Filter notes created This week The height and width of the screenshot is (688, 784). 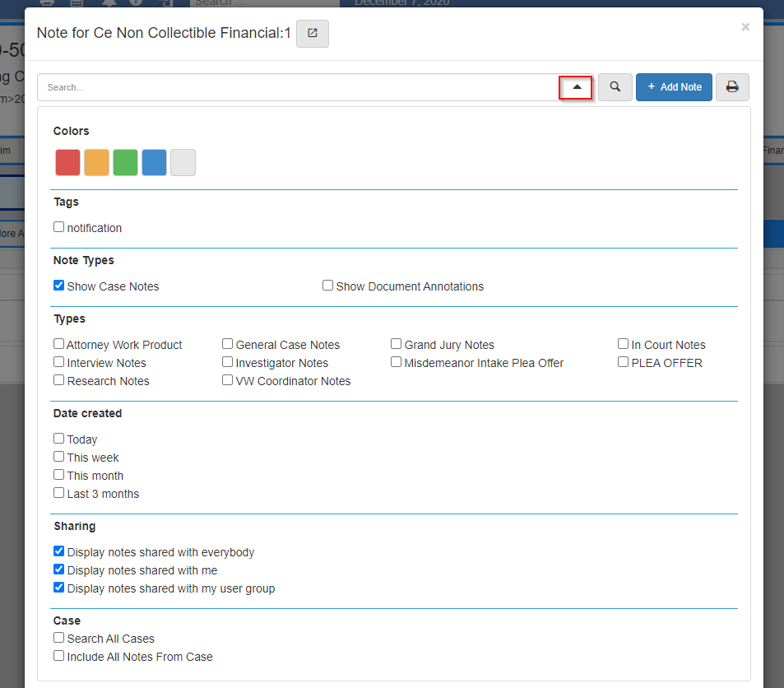click(59, 457)
